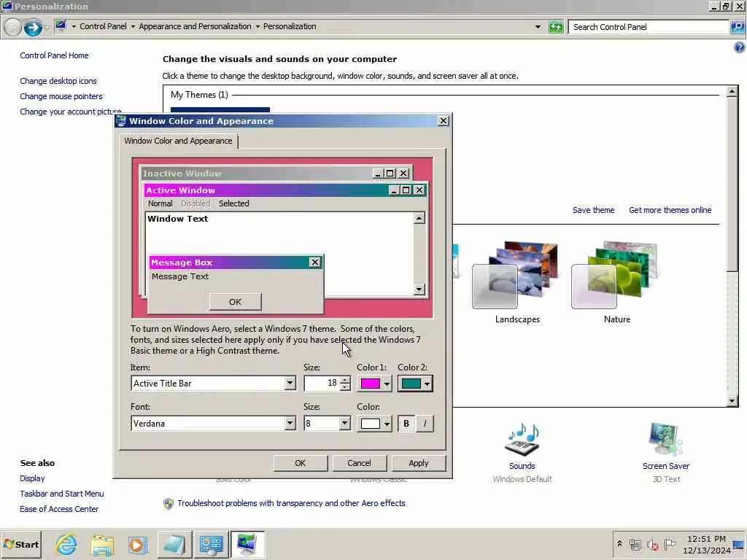747x560 pixels.
Task: Open the Screen Saver settings icon
Action: click(x=665, y=440)
